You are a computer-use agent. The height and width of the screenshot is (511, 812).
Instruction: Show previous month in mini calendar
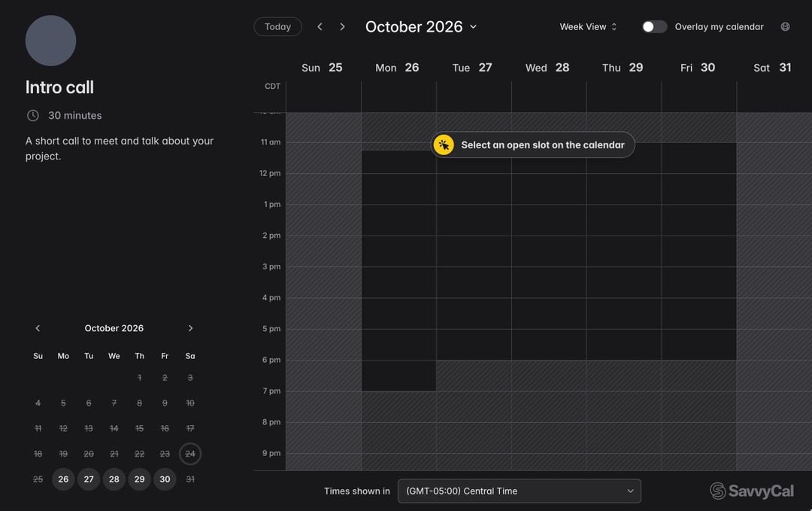point(38,328)
